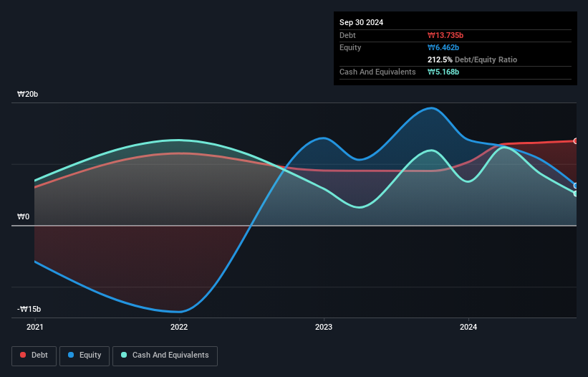Click the ₩20b y-axis label
The height and width of the screenshot is (377, 588).
point(27,94)
